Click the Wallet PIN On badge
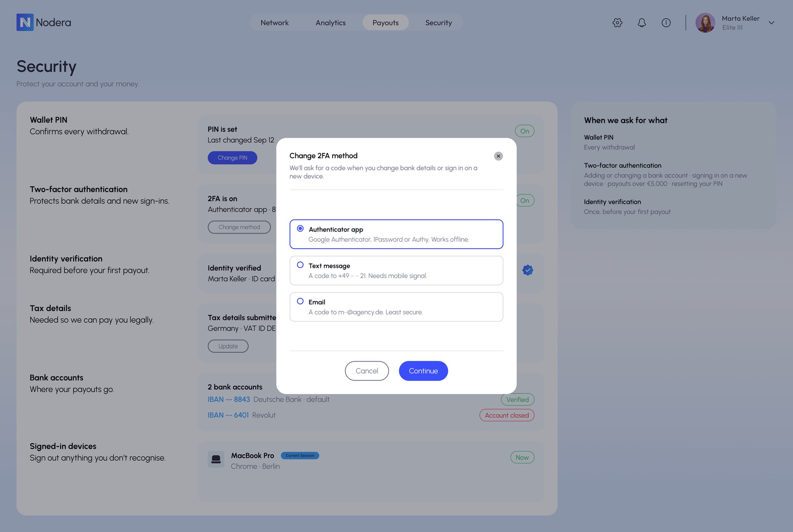Image resolution: width=793 pixels, height=532 pixels. pyautogui.click(x=525, y=131)
